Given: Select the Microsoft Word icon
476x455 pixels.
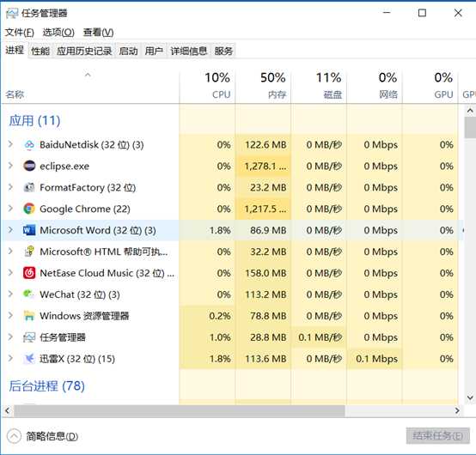Looking at the screenshot, I should coord(29,230).
